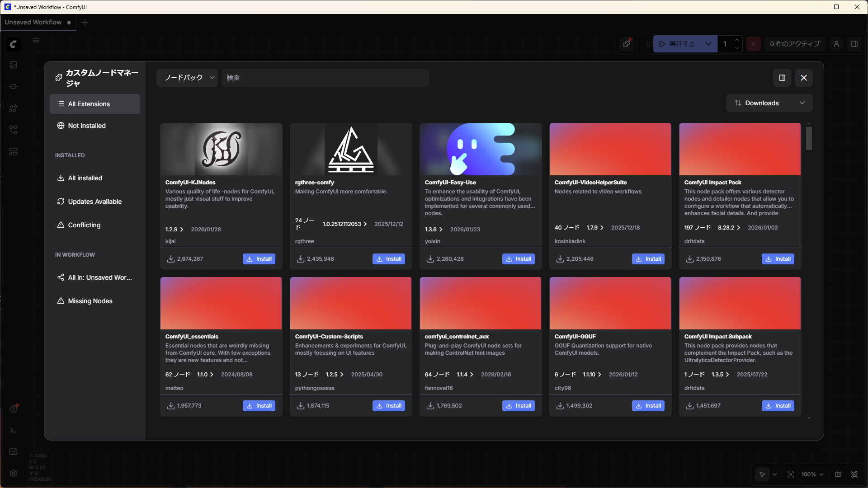
Task: Expand the Downloads sort dropdown
Action: [769, 103]
